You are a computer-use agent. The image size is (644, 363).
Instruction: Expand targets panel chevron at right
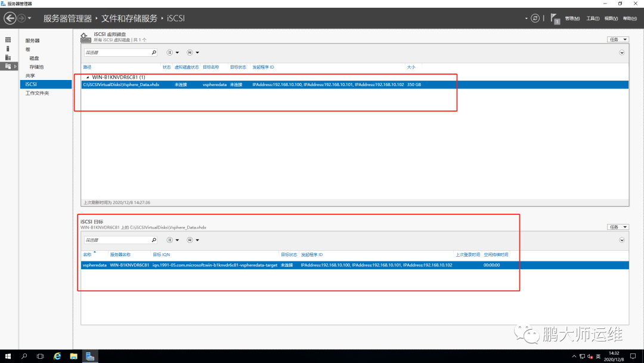pos(622,240)
